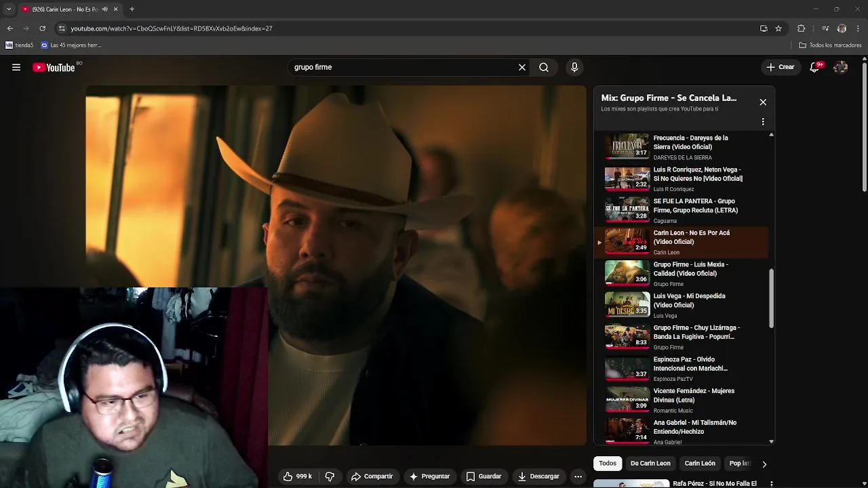The height and width of the screenshot is (488, 868).
Task: Click the Mi Despedida thumbnail
Action: coord(627,304)
